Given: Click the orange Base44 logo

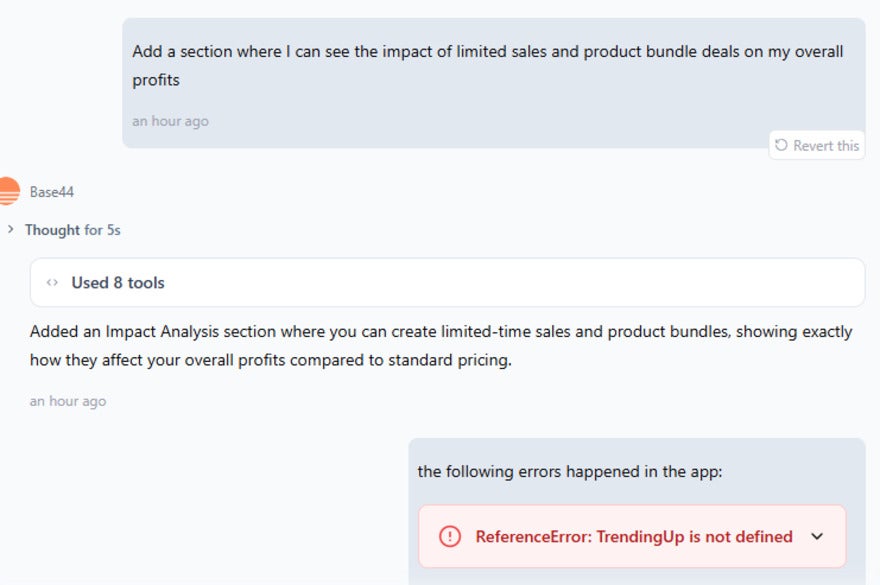Looking at the screenshot, I should (x=8, y=191).
